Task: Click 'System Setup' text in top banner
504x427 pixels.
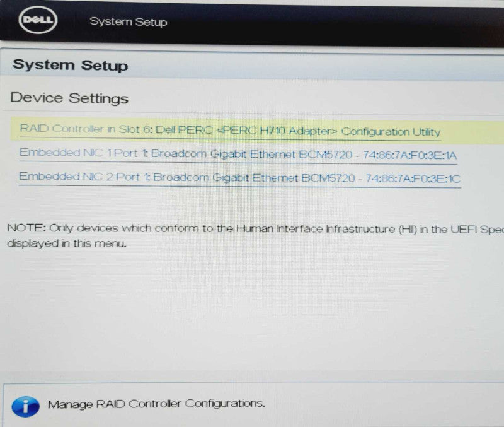Action: click(x=129, y=22)
